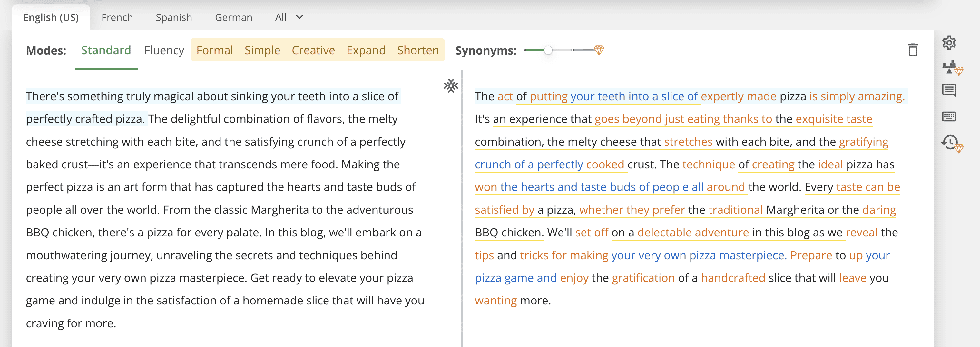
Task: Click the word "gratifying" in paraphrased output
Action: 863,142
